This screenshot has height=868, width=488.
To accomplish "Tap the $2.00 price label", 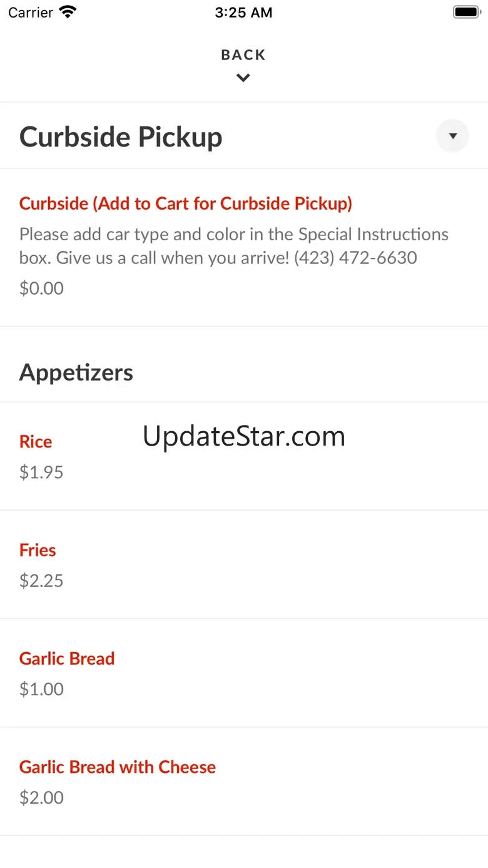I will [41, 798].
